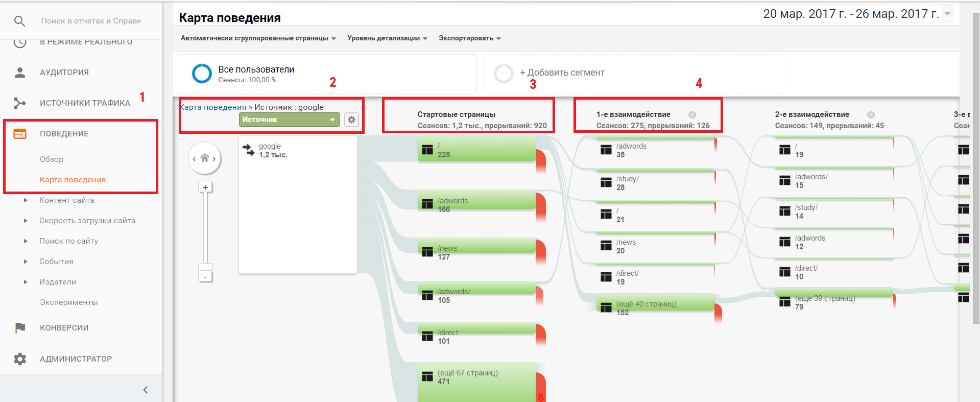Open Эксперименты menu item
The height and width of the screenshot is (402, 980).
(x=68, y=302)
